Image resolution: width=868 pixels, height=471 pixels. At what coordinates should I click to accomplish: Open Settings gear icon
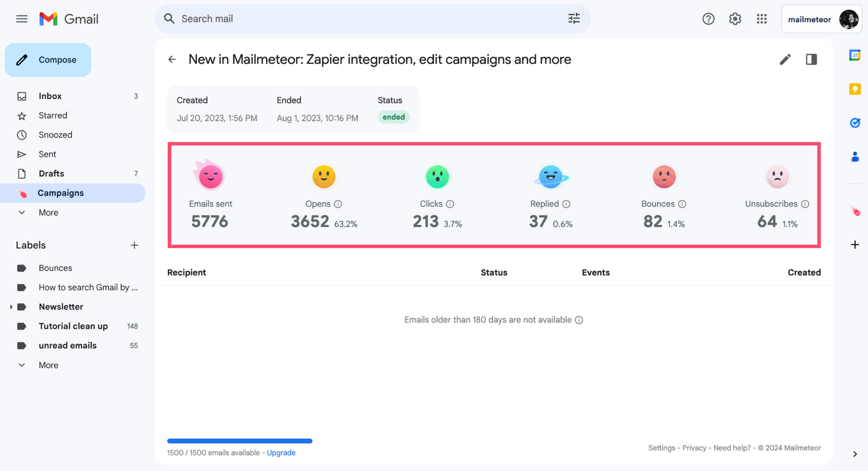pos(735,19)
